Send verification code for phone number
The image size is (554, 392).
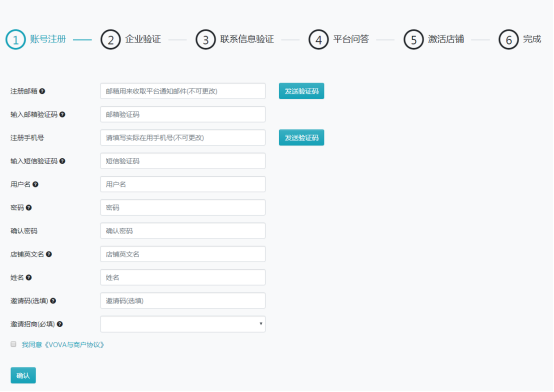pyautogui.click(x=301, y=138)
